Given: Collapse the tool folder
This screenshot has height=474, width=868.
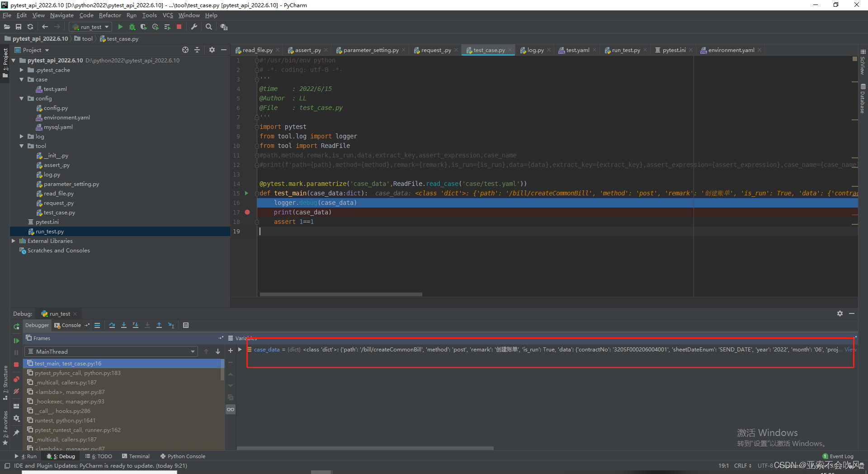Looking at the screenshot, I should click(x=21, y=146).
